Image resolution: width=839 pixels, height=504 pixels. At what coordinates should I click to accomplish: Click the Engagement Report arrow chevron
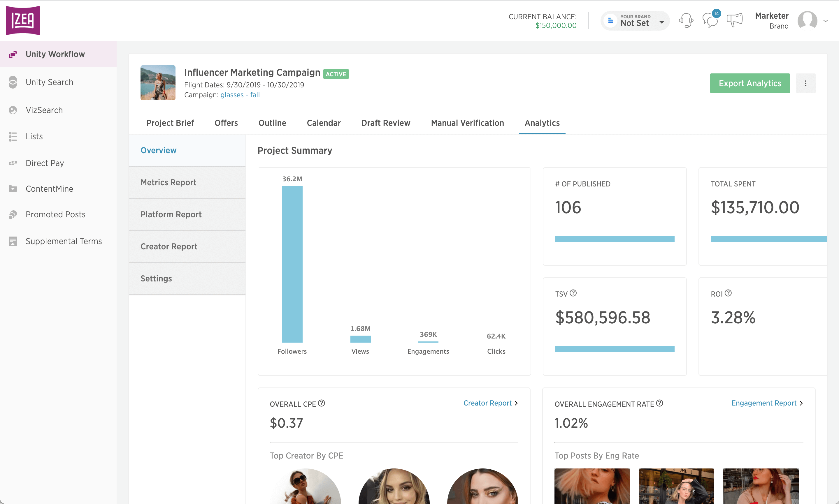coord(801,403)
